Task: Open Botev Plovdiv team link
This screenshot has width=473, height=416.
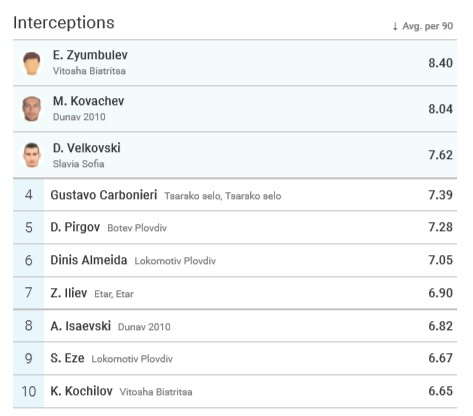Action: (x=137, y=228)
